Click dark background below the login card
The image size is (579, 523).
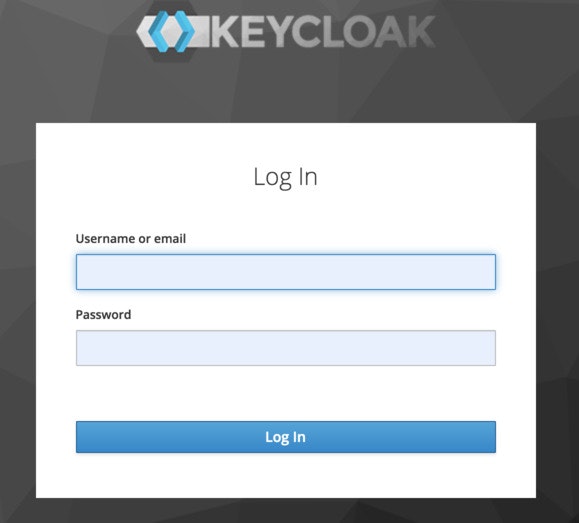[286, 511]
